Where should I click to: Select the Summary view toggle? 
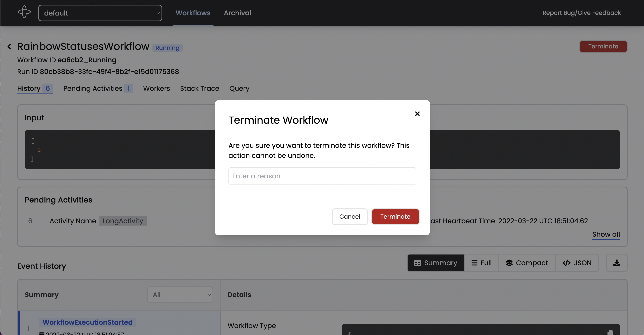tap(435, 263)
